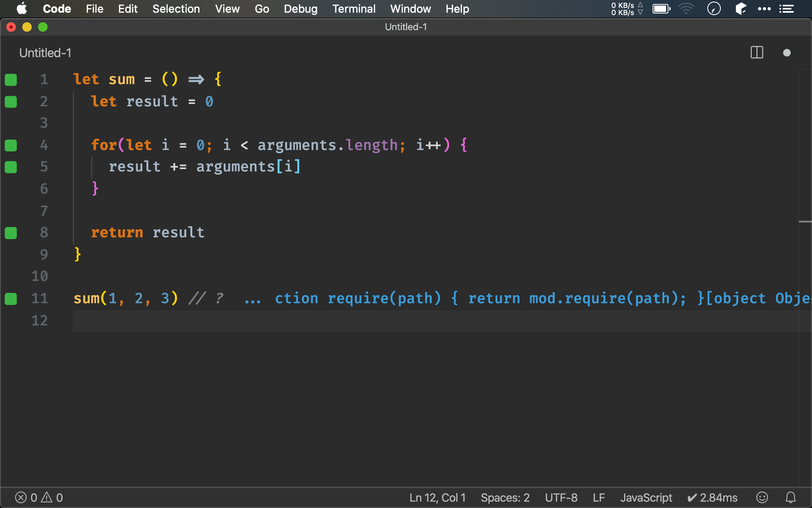Viewport: 812px width, 508px height.
Task: Click the unsaved changes dot icon
Action: [787, 53]
